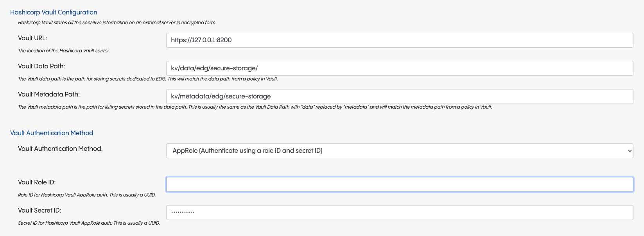This screenshot has height=236, width=644.
Task: Click the "Secret ID for Hashicorp Vault AppRole" hint
Action: (89, 223)
